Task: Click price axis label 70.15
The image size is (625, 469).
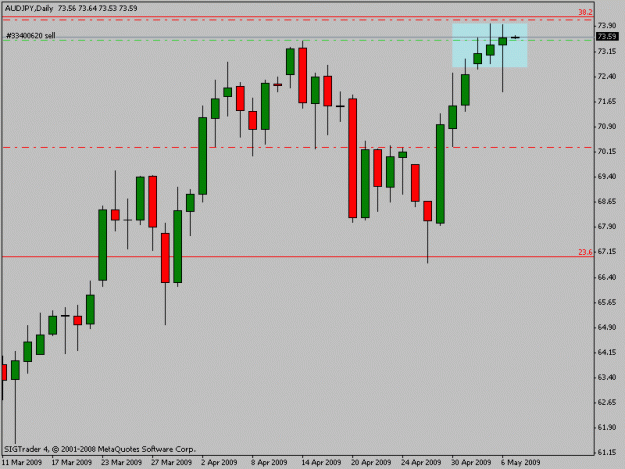Action: point(607,151)
